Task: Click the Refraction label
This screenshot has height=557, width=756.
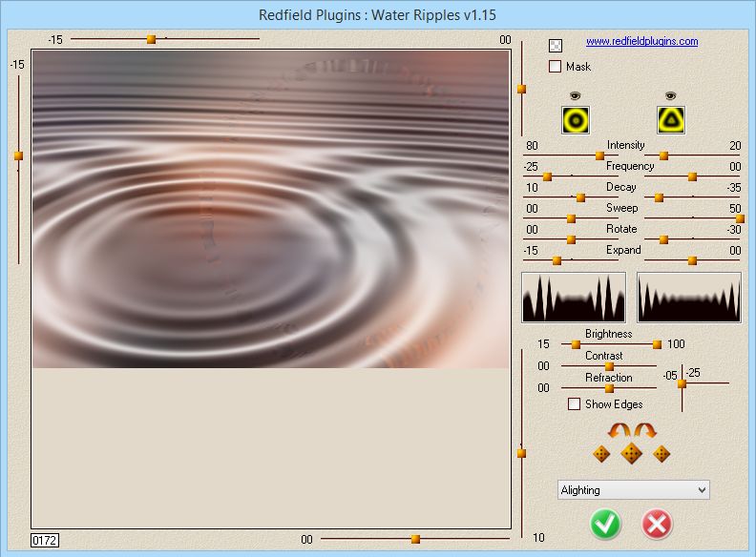Action: pos(608,378)
